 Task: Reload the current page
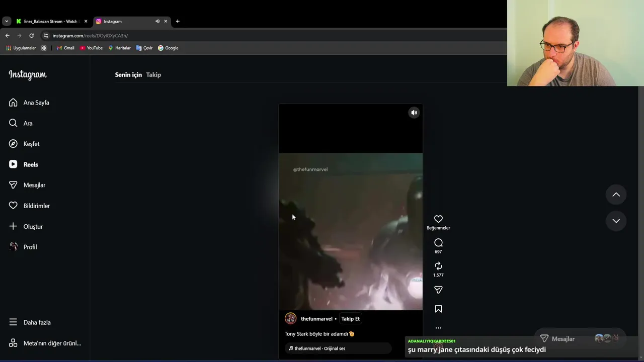point(31,36)
